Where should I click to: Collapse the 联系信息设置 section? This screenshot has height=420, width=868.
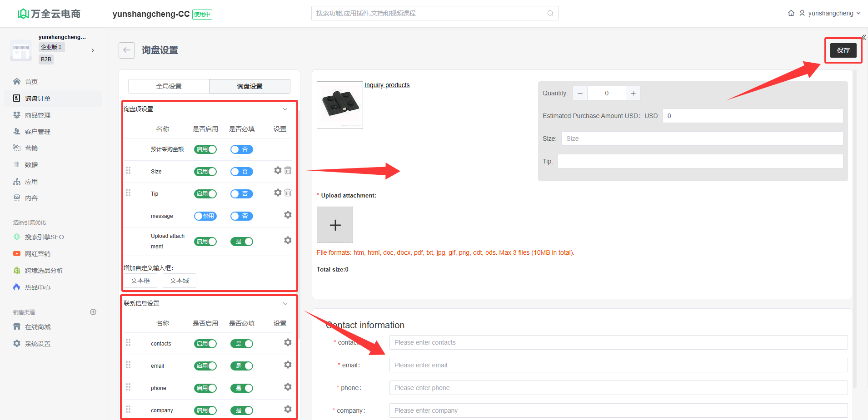point(285,303)
